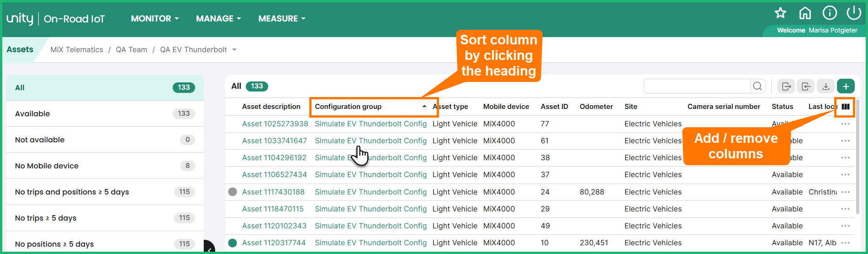Open the add/remove columns icon

[846, 107]
